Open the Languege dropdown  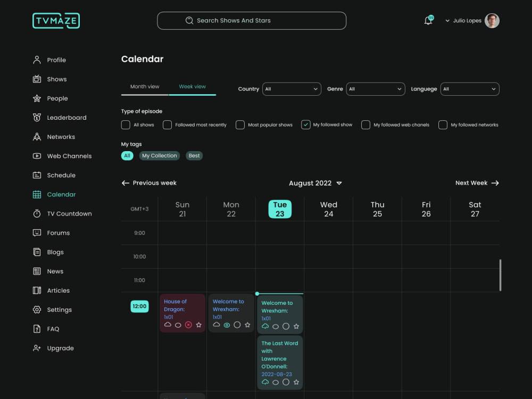click(x=470, y=89)
